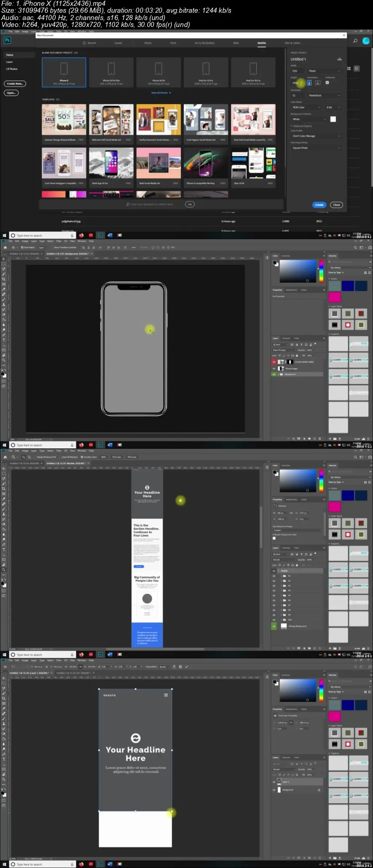The width and height of the screenshot is (373, 868).
Task: Pick magenta swatch in phone mockup Libraries panel
Action: click(x=334, y=297)
